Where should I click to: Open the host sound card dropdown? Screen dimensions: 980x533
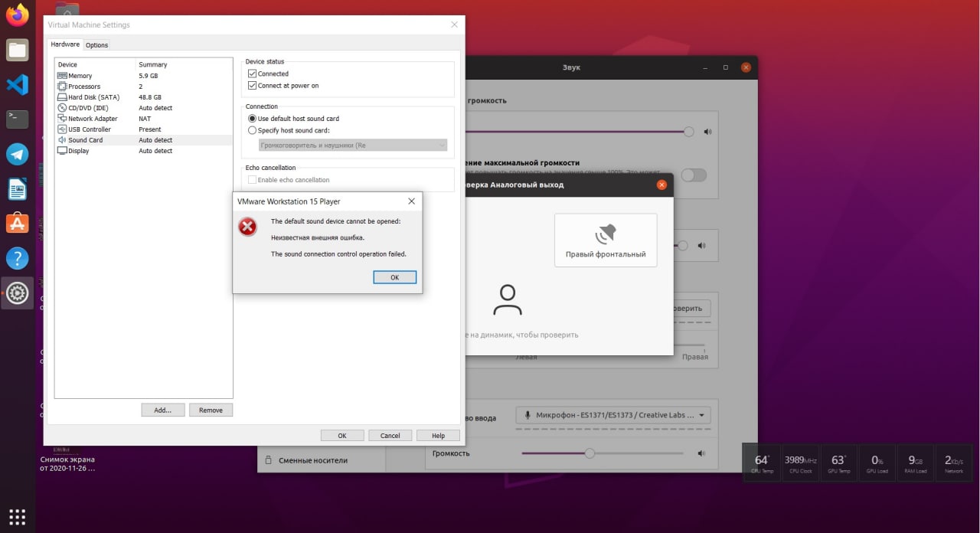[353, 145]
